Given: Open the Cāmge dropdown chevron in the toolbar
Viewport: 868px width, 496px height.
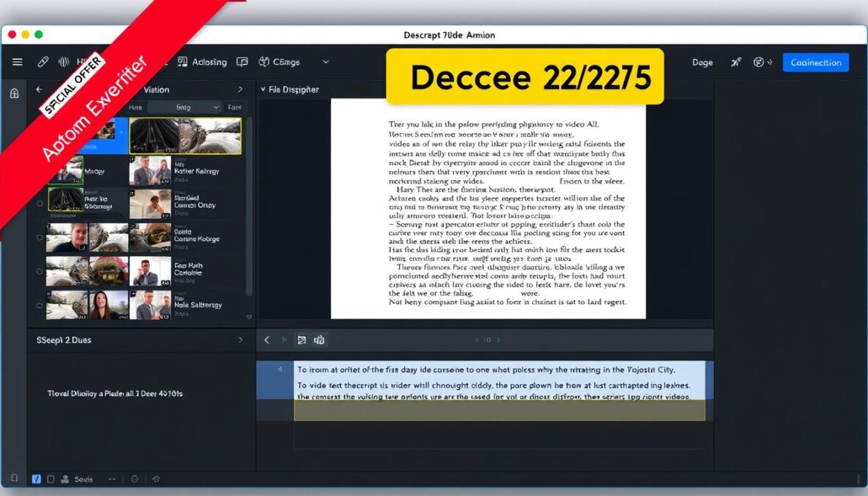Looking at the screenshot, I should click(326, 62).
